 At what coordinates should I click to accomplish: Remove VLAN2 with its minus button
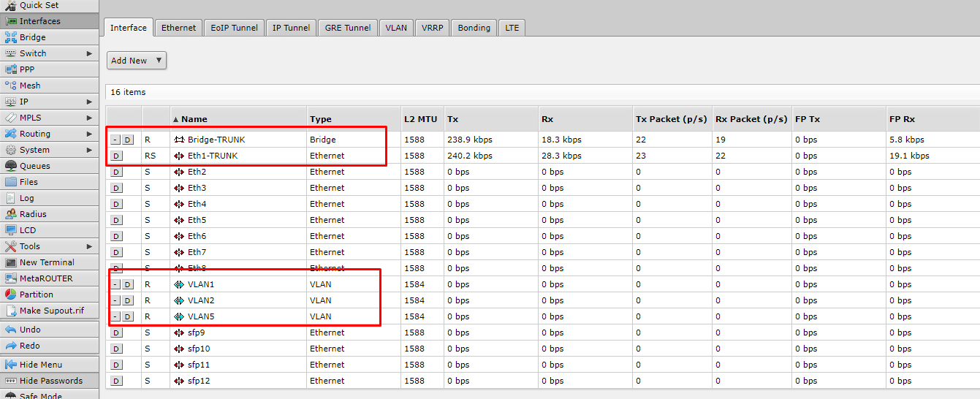[x=115, y=300]
